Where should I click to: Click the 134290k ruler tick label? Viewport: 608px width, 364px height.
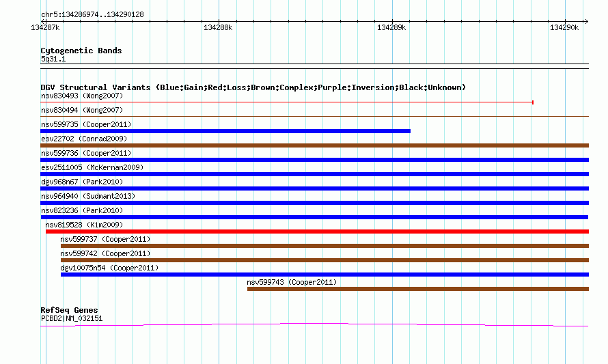point(564,27)
